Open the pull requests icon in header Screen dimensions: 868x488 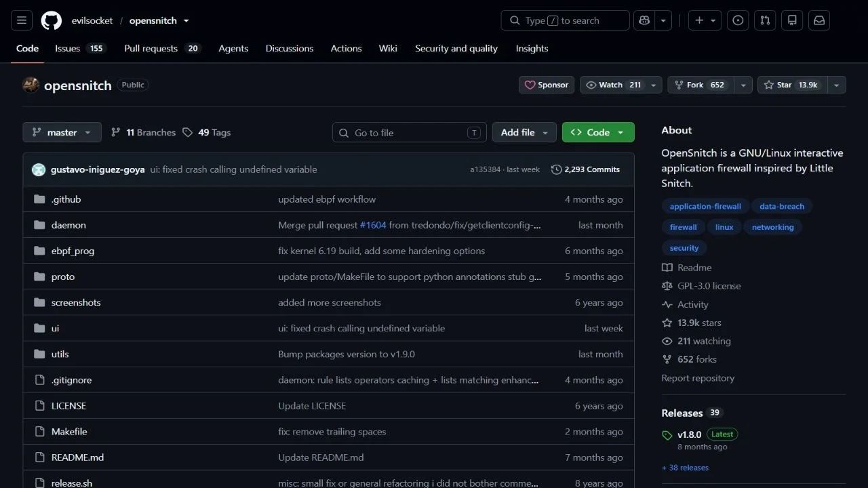point(765,20)
